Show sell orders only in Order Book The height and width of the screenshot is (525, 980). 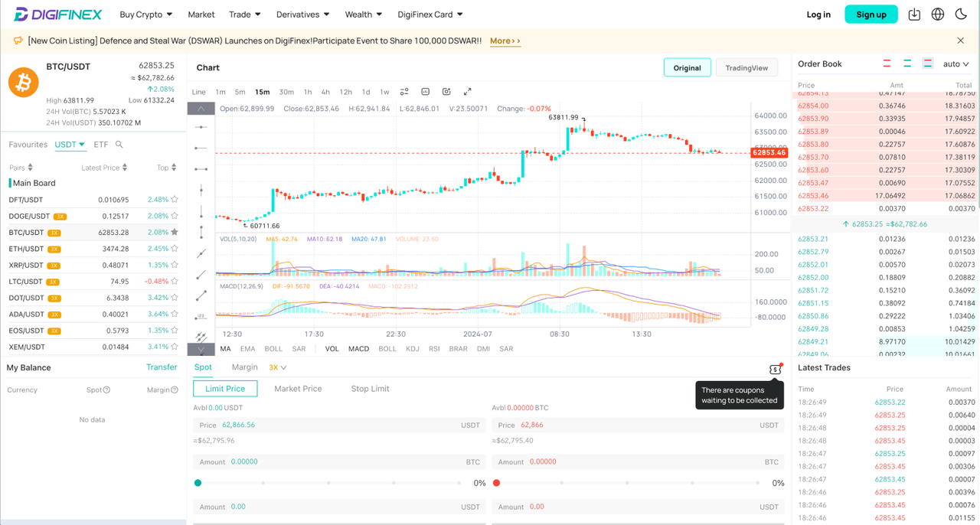pyautogui.click(x=888, y=64)
